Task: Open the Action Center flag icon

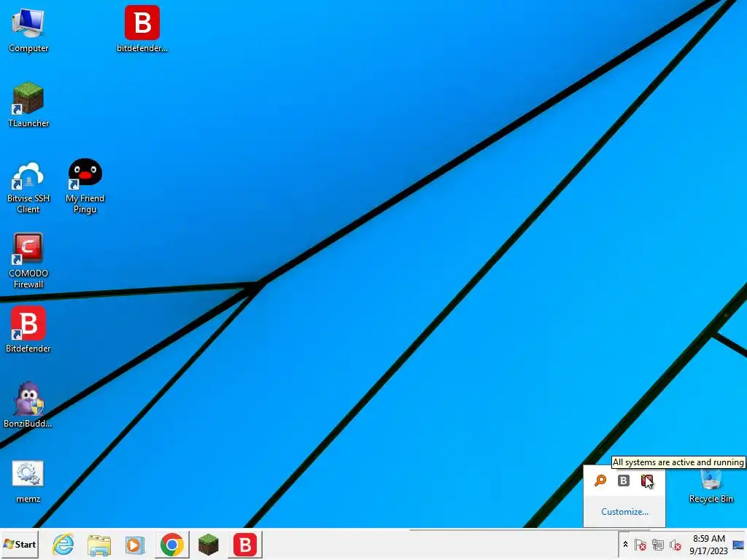Action: click(x=640, y=544)
